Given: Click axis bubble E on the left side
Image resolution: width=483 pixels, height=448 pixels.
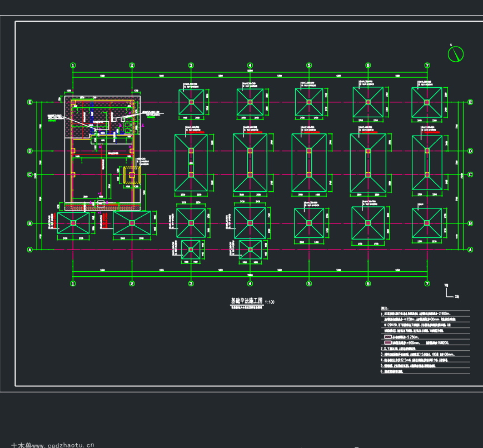Looking at the screenshot, I should 30,102.
